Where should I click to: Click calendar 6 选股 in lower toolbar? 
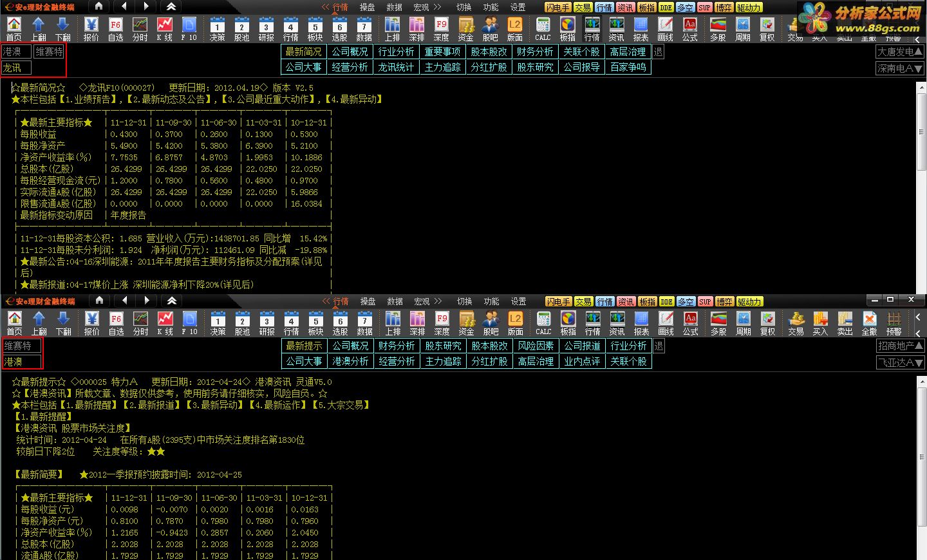tap(341, 323)
